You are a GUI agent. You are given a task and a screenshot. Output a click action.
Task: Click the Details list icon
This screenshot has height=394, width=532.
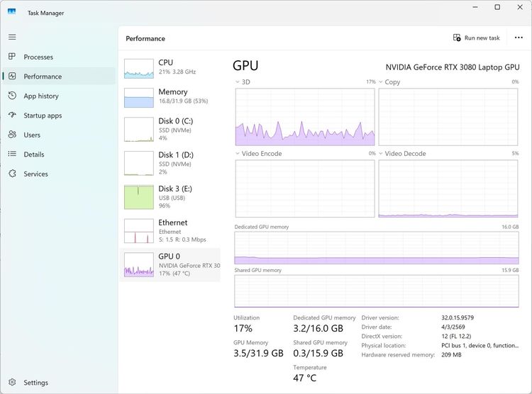(12, 154)
